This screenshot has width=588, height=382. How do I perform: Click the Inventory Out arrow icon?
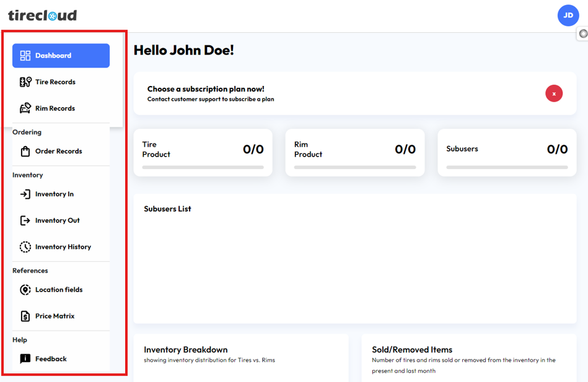[25, 220]
